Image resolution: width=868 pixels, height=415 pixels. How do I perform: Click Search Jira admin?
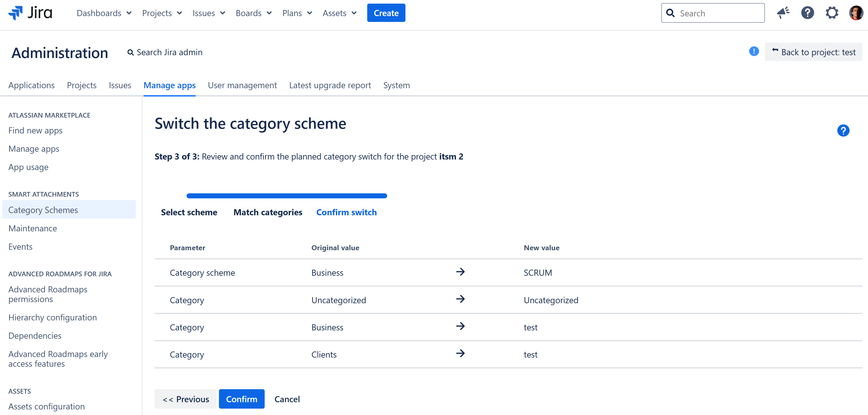165,52
